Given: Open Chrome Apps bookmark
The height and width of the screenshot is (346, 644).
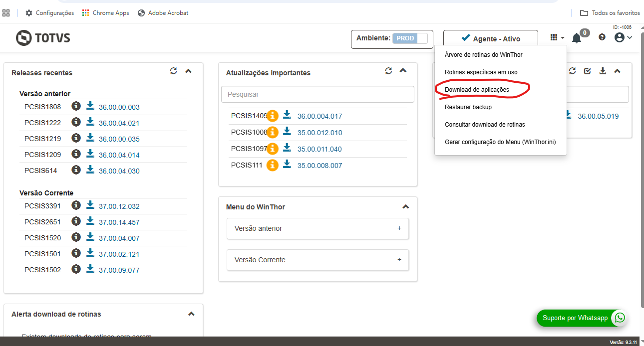Looking at the screenshot, I should point(106,13).
